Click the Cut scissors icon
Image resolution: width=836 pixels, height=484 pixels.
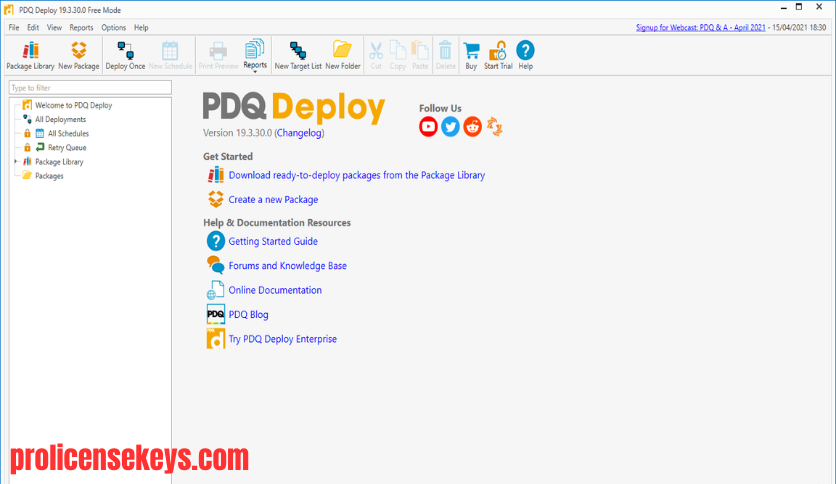376,51
